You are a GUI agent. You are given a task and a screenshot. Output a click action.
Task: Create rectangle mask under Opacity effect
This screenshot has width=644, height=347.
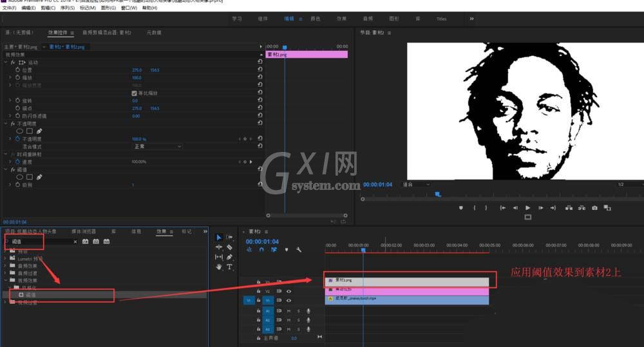[30, 131]
